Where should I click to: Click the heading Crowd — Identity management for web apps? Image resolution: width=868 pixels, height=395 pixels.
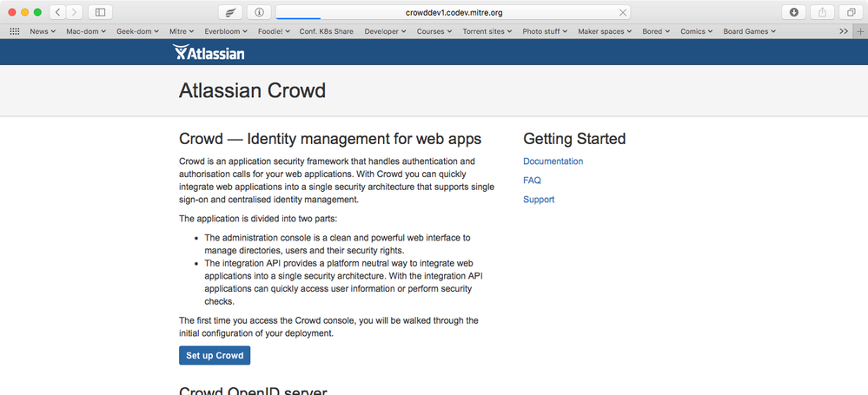coord(330,139)
